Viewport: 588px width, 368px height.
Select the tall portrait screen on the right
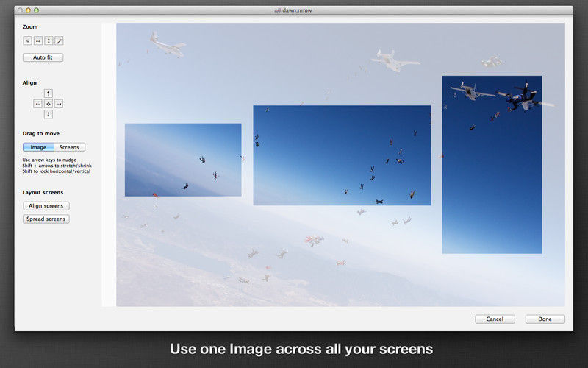click(492, 164)
